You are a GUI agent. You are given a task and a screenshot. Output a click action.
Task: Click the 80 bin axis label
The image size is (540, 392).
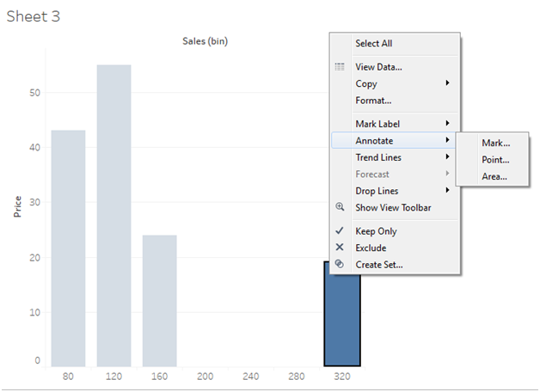tap(68, 377)
